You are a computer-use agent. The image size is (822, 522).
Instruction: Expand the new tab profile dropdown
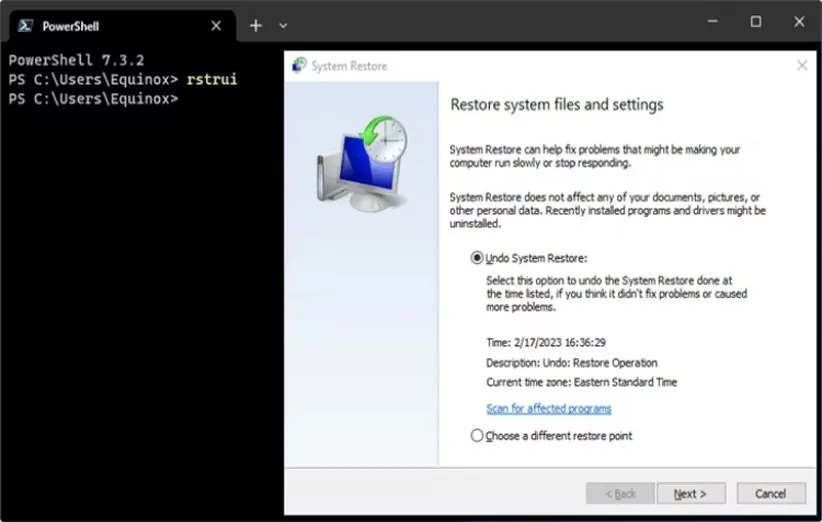tap(283, 25)
